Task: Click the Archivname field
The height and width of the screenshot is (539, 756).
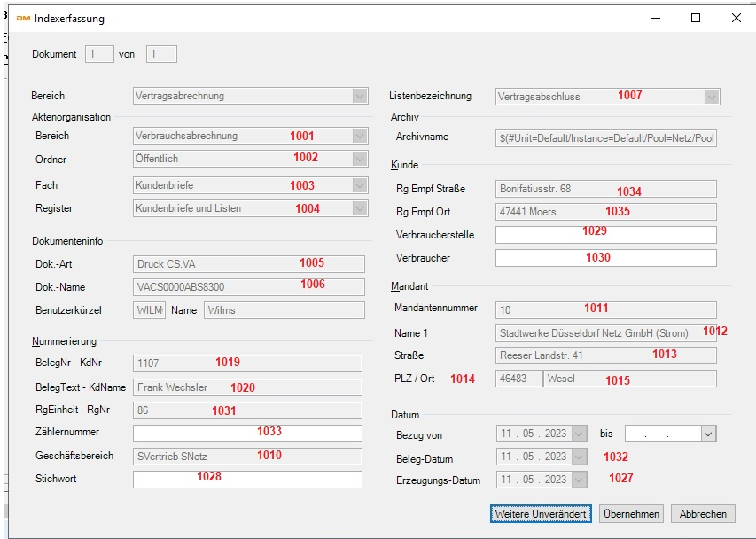Action: [x=605, y=137]
